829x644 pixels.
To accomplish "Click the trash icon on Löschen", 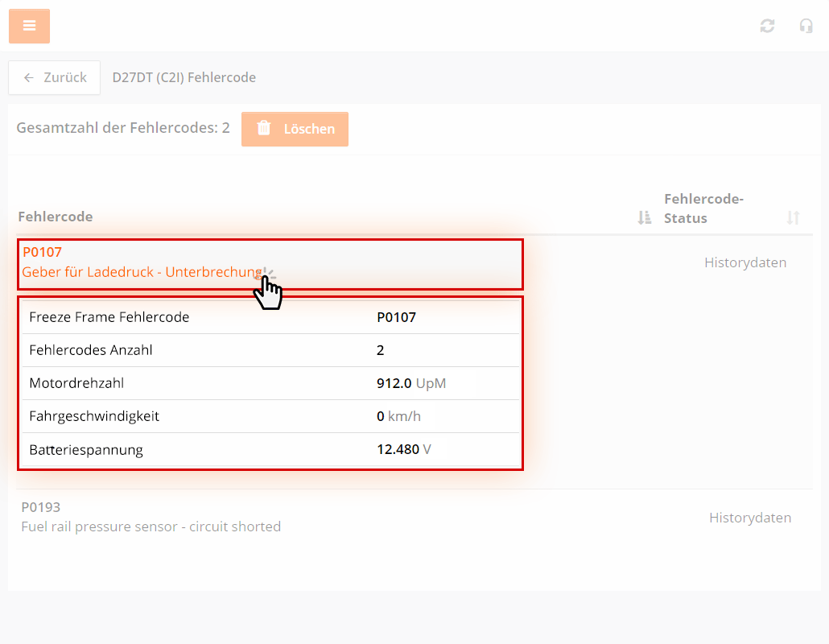I will [264, 129].
